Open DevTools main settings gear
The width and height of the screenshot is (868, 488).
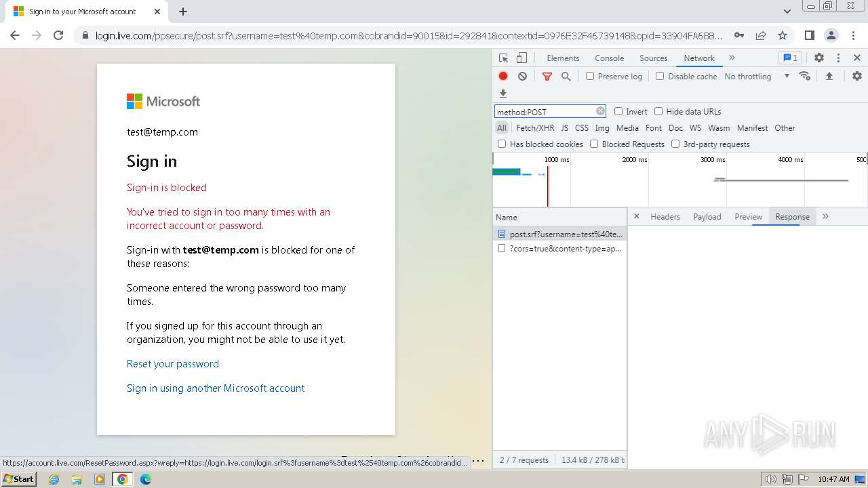point(819,58)
